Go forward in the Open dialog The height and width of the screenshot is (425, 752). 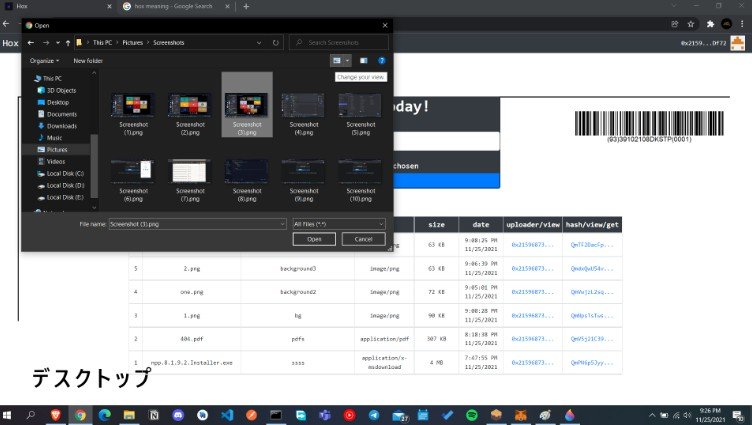46,43
